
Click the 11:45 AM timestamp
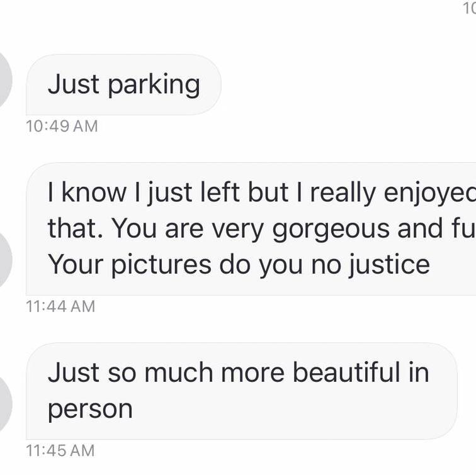pyautogui.click(x=60, y=450)
